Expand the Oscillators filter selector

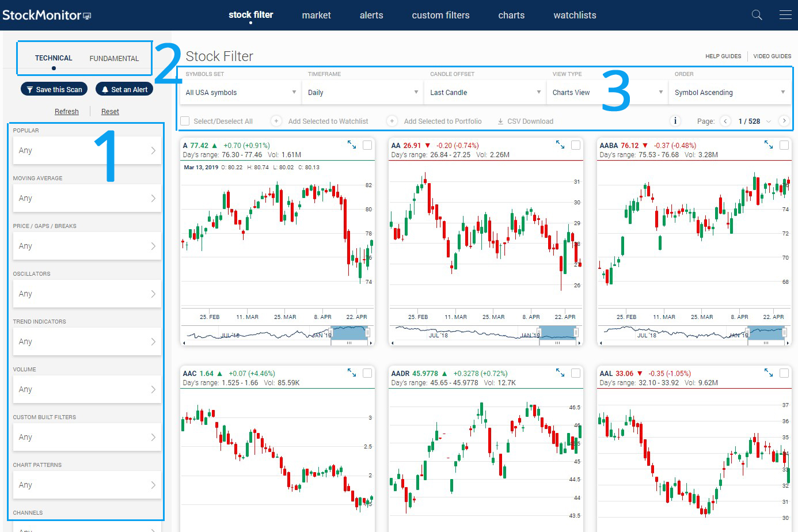[87, 294]
